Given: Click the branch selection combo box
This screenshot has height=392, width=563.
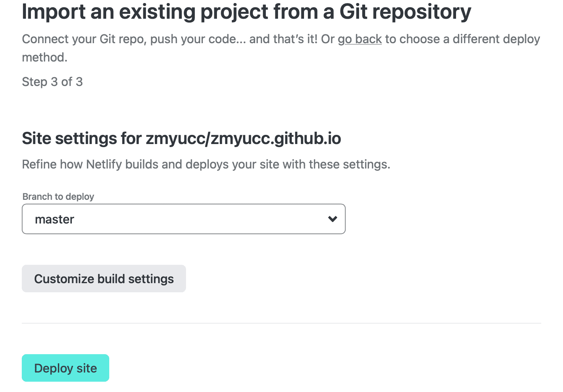Looking at the screenshot, I should click(x=183, y=219).
